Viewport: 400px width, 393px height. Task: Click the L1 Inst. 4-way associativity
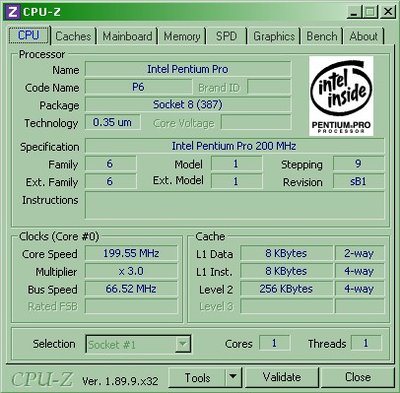(359, 271)
